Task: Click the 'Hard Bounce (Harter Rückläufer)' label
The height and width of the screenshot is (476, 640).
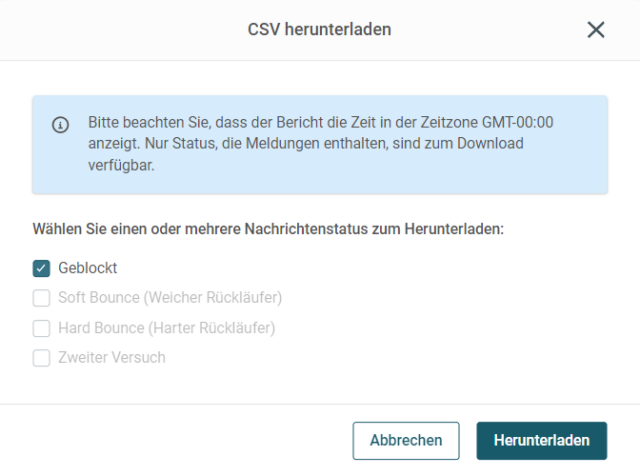Action: pos(167,328)
